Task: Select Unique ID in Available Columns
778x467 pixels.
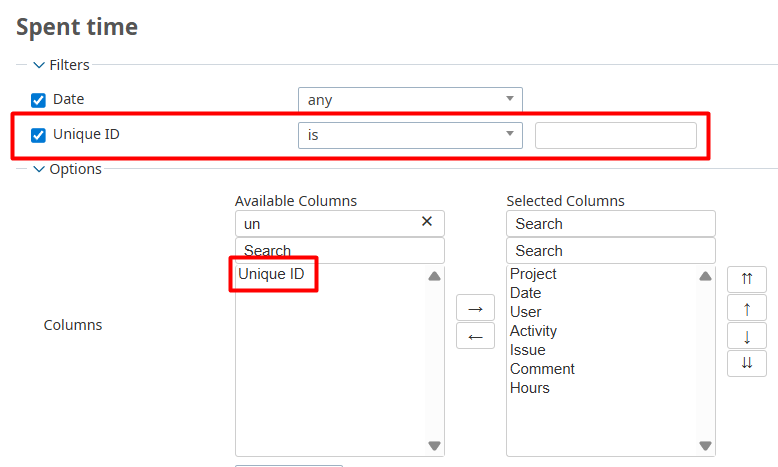Action: click(x=272, y=274)
